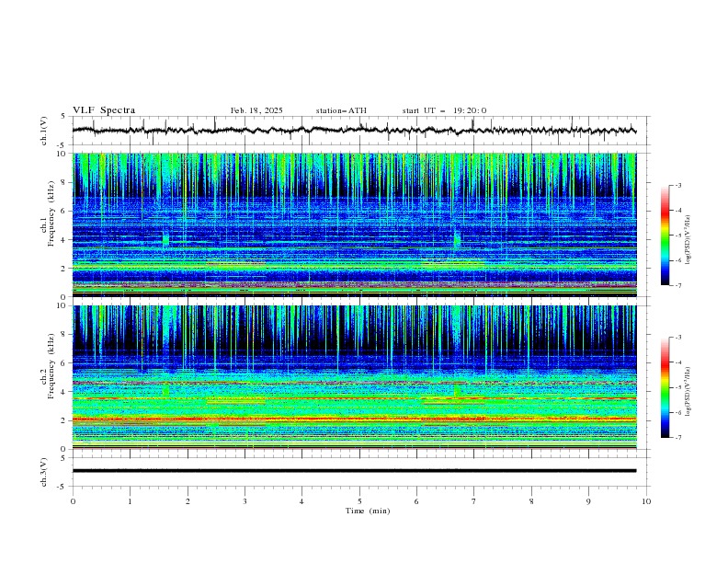
Task: Click the time axis tick label '0'
Action: (x=73, y=501)
